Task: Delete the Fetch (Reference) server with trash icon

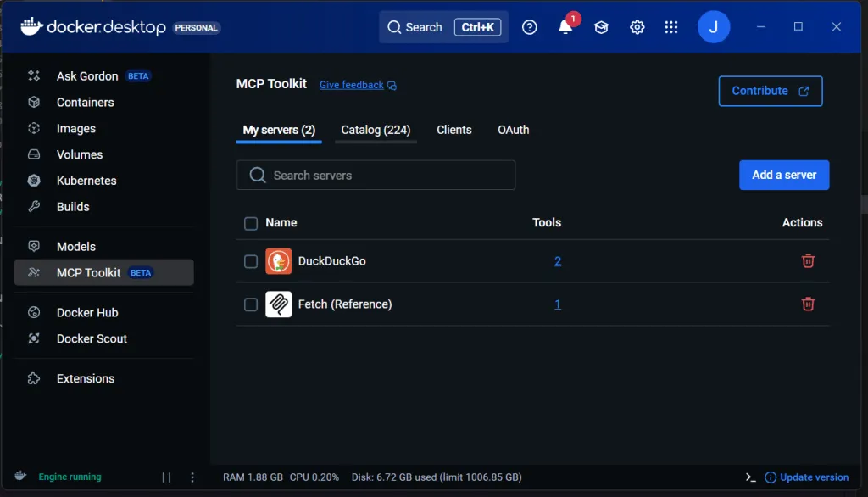Action: click(808, 304)
